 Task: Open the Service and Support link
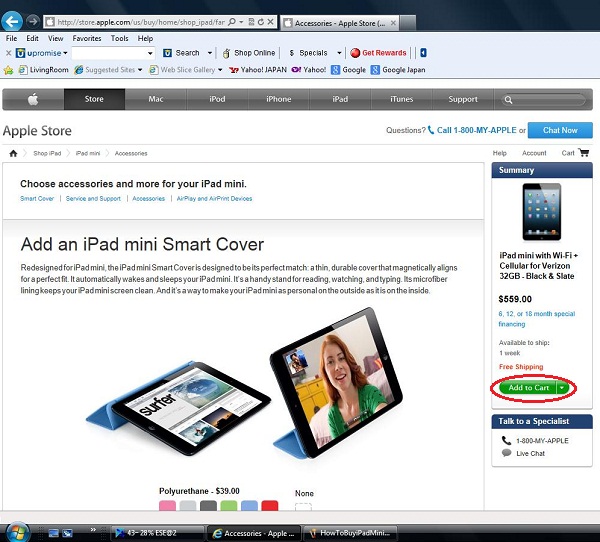tap(93, 199)
